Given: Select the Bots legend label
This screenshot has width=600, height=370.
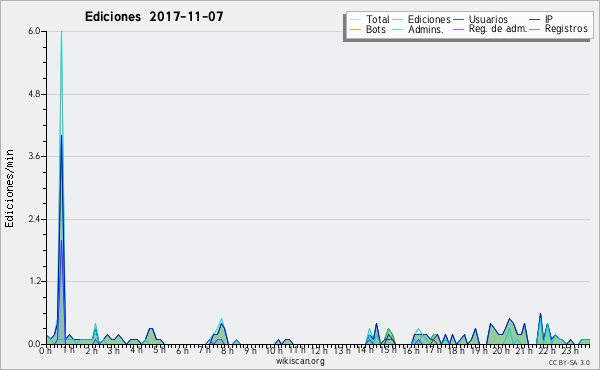Looking at the screenshot, I should pos(376,29).
